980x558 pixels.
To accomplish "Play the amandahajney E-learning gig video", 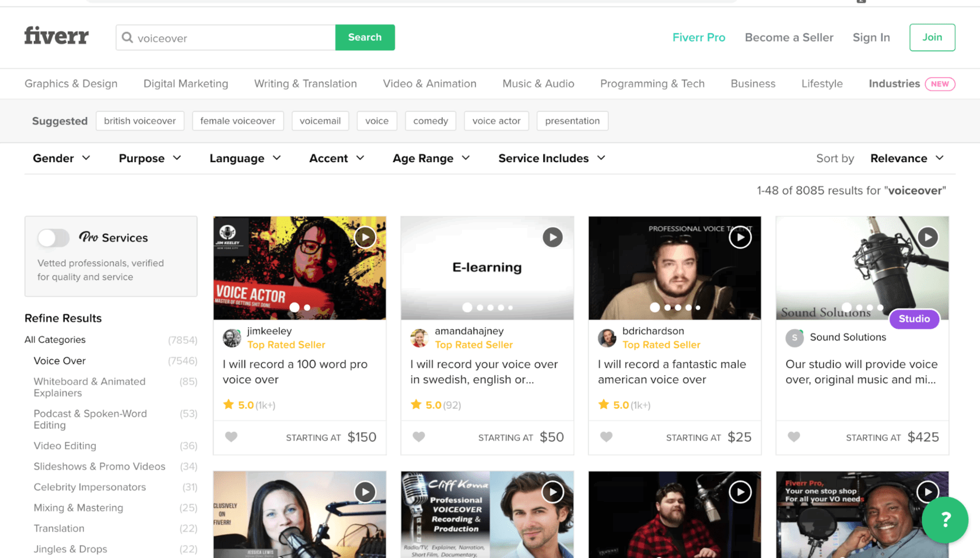I will (552, 237).
